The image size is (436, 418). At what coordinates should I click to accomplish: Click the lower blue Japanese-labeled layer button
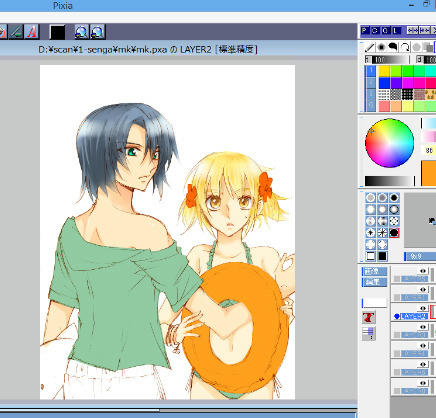[x=374, y=282]
